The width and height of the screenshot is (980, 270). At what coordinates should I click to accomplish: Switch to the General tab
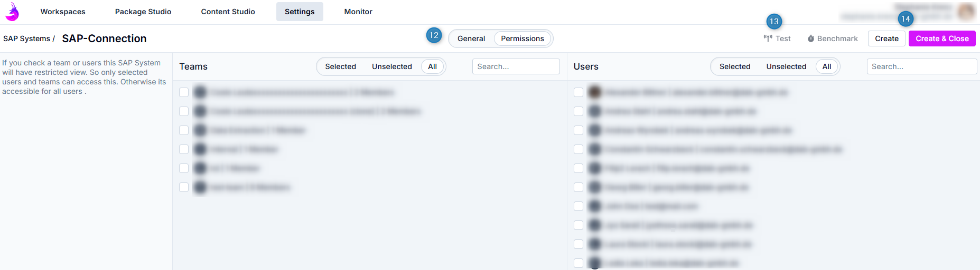pyautogui.click(x=471, y=38)
